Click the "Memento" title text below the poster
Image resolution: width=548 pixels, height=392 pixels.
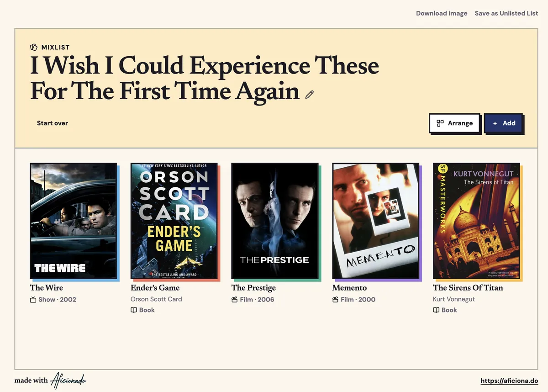point(349,287)
